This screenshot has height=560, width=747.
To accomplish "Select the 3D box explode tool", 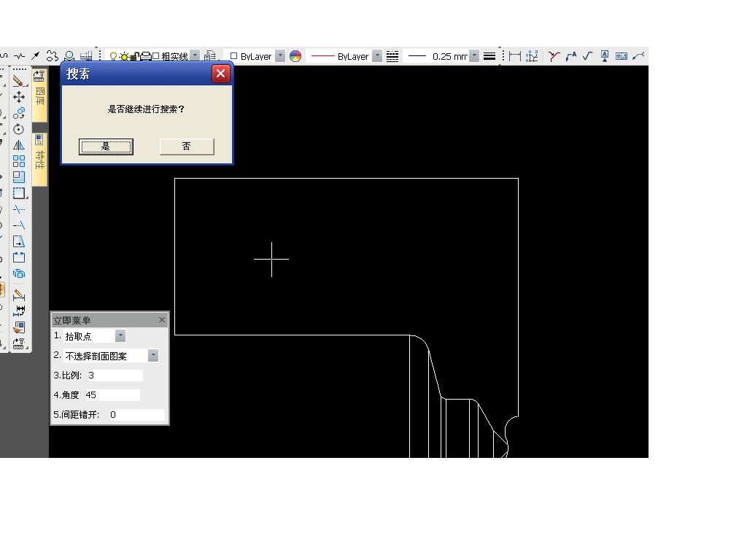I will coord(18,274).
